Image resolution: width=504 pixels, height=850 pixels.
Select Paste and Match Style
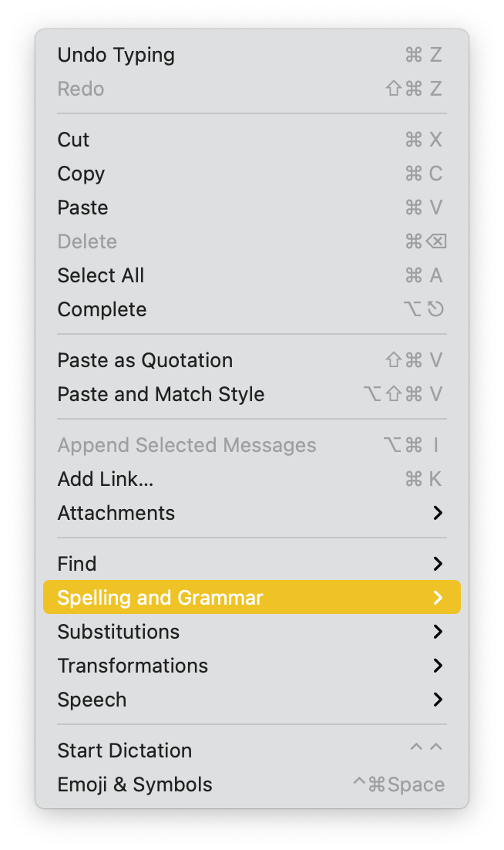click(161, 394)
